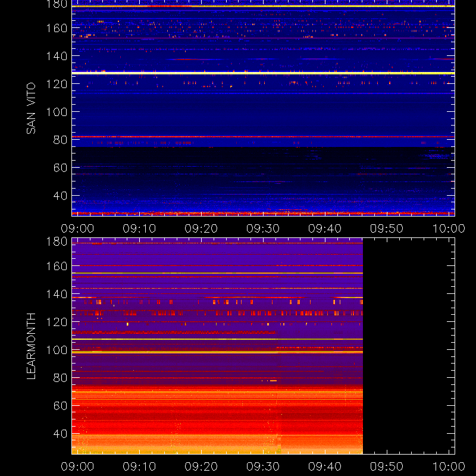Pick the 40 frequency label on Learmonth plot
476x476 pixels.
coord(60,434)
